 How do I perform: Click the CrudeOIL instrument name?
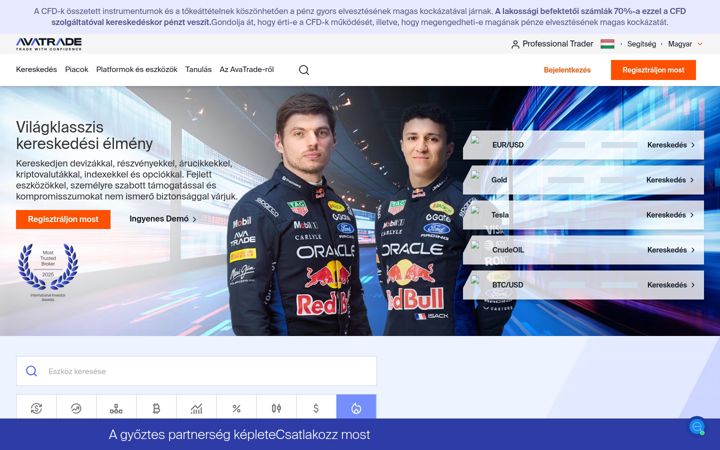(x=508, y=250)
